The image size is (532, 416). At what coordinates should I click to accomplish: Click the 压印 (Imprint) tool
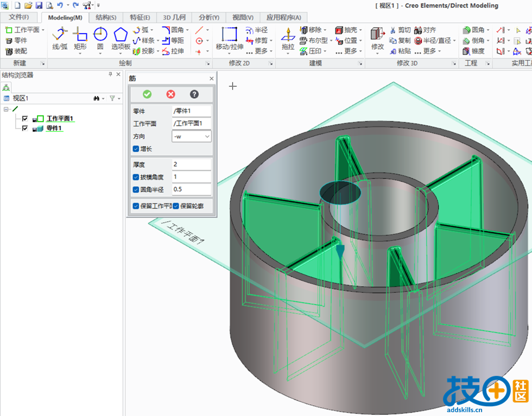311,51
